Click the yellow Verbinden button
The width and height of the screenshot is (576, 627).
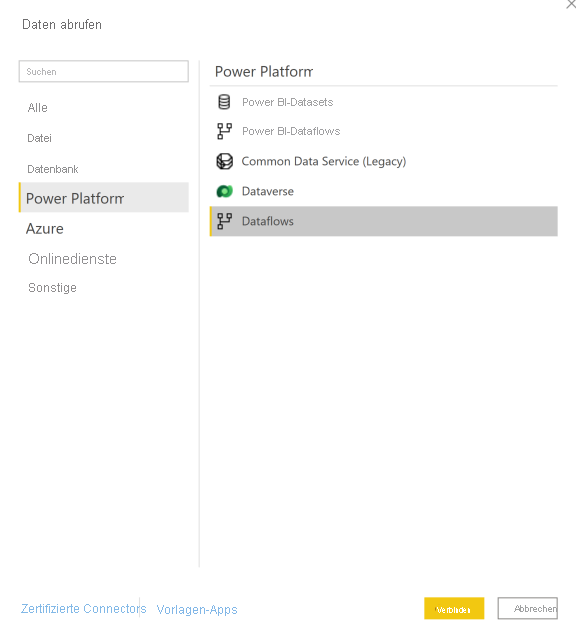click(x=454, y=609)
